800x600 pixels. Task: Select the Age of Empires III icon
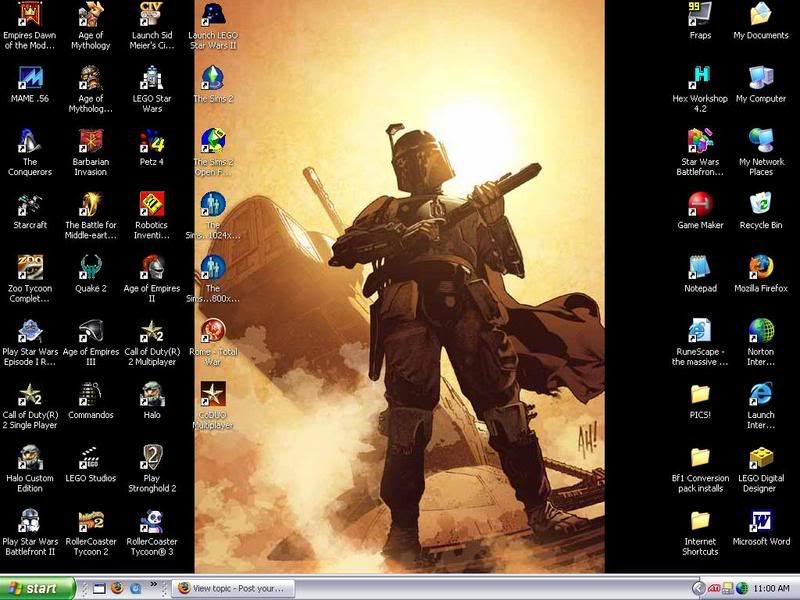click(x=90, y=342)
